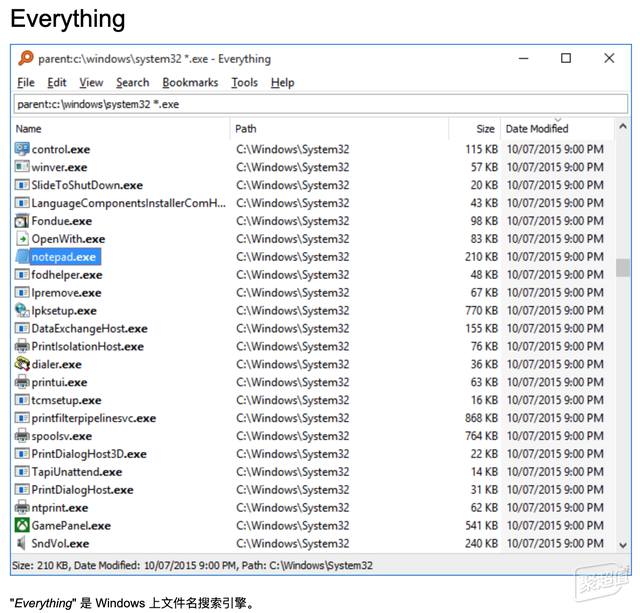Click the PrintIsolationHost.exe printer icon
Viewport: 640px width, 613px height.
tap(22, 346)
